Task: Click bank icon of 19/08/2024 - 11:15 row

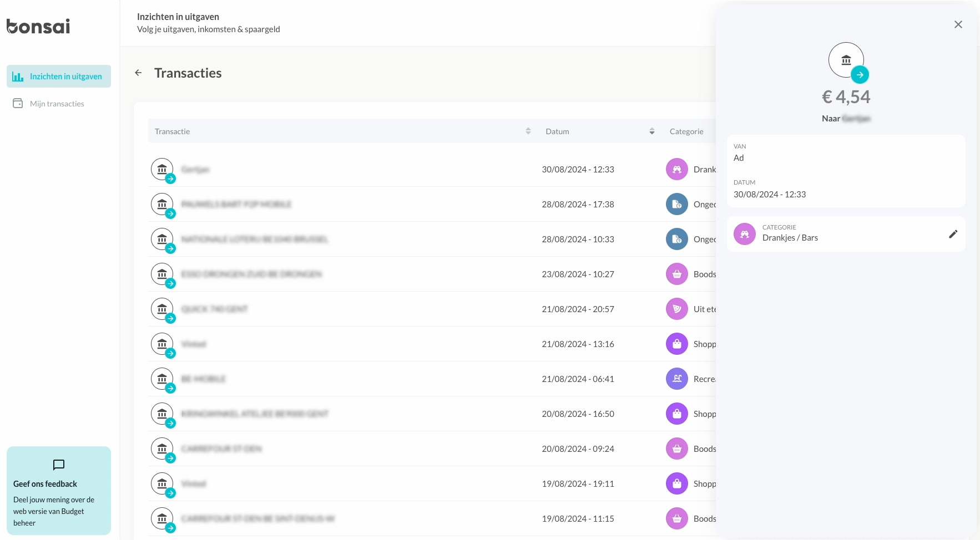Action: (x=162, y=519)
